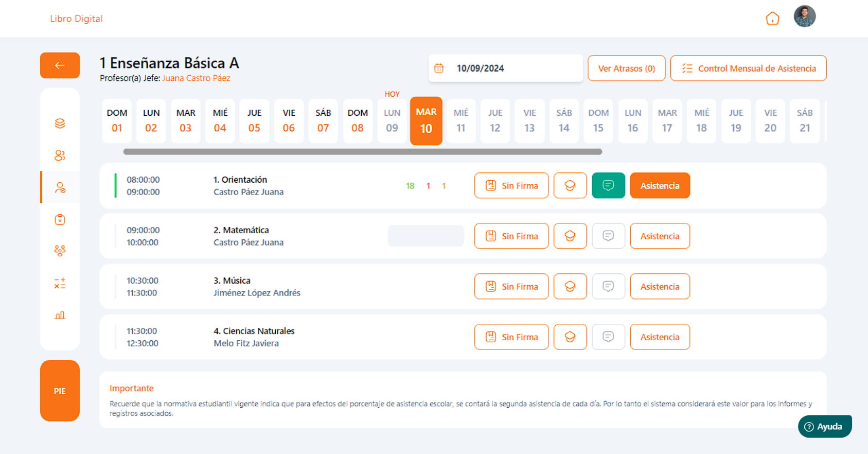
Task: Open the calculator operations sidebar icon
Action: click(x=60, y=283)
